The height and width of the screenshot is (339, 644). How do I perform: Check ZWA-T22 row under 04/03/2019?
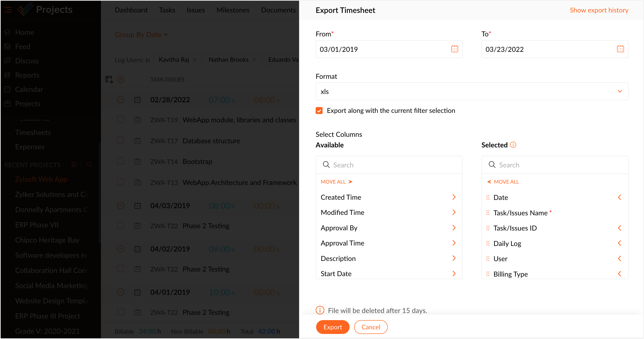click(x=121, y=226)
